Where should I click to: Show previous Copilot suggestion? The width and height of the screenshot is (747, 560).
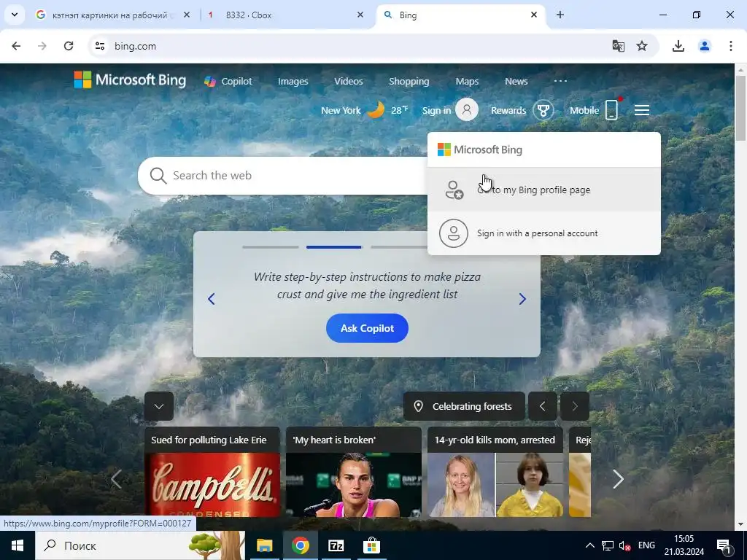[212, 299]
